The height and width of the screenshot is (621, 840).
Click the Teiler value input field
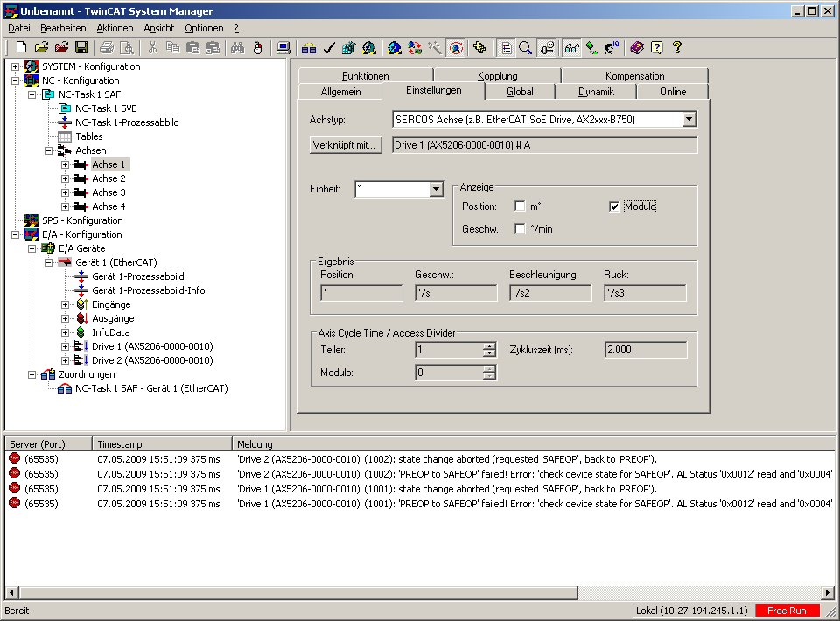[x=449, y=350]
